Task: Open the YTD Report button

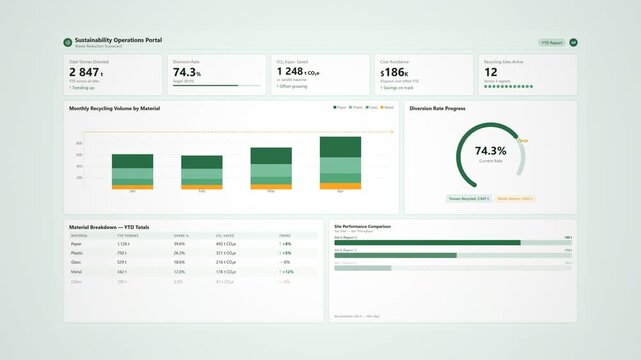Action: tap(551, 42)
